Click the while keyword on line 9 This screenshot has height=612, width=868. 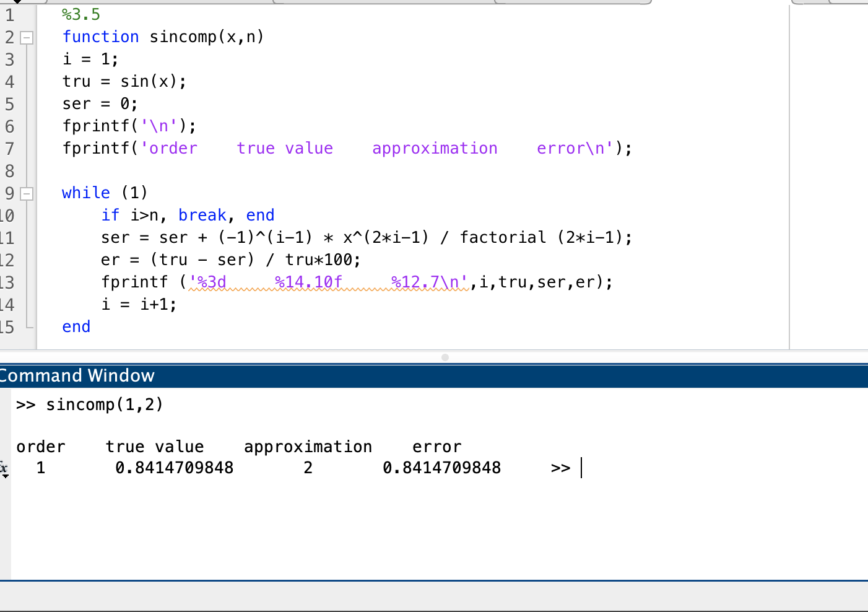coord(86,193)
